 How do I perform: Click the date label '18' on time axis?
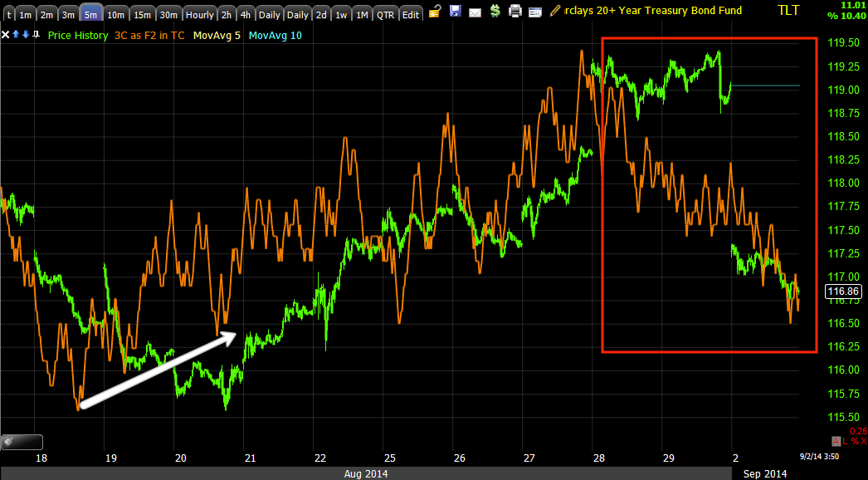click(41, 458)
